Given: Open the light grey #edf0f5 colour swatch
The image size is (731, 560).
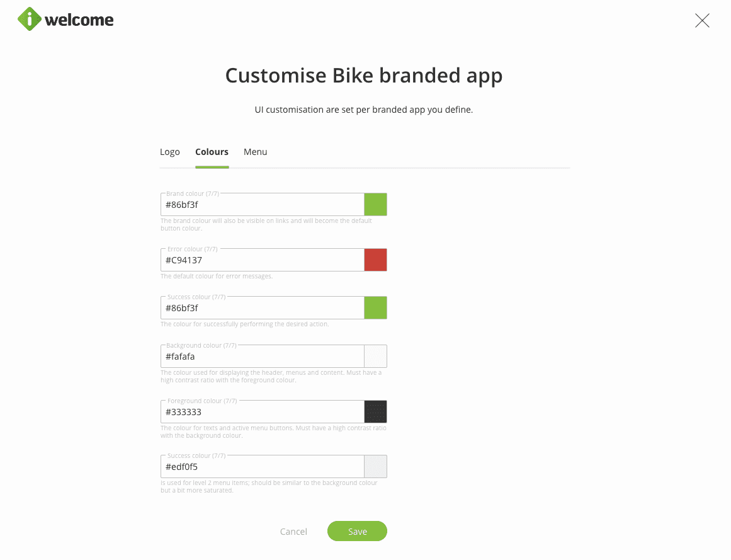Looking at the screenshot, I should (x=376, y=467).
